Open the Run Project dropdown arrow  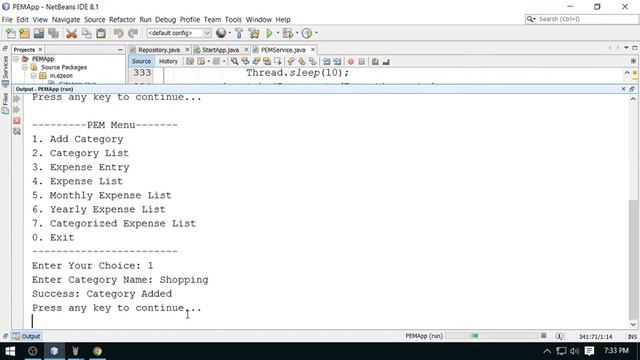tap(278, 33)
